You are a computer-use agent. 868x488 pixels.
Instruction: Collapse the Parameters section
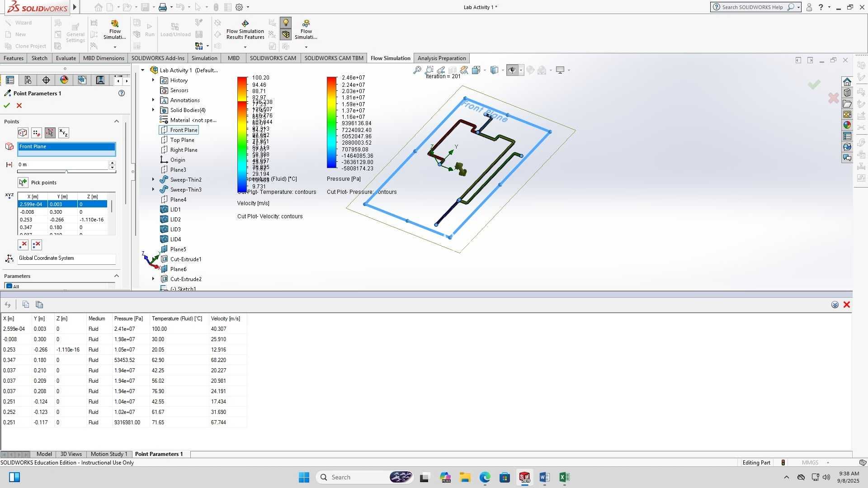[x=116, y=276]
